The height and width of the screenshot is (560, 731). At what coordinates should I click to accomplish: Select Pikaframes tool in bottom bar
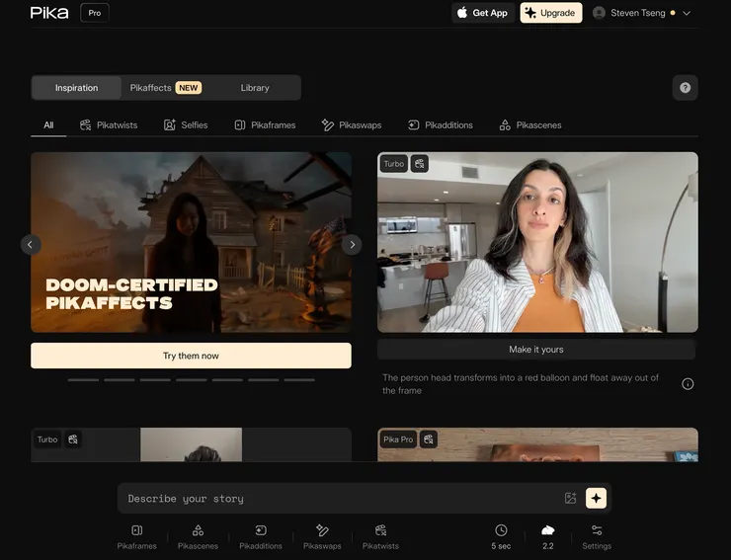tap(136, 537)
